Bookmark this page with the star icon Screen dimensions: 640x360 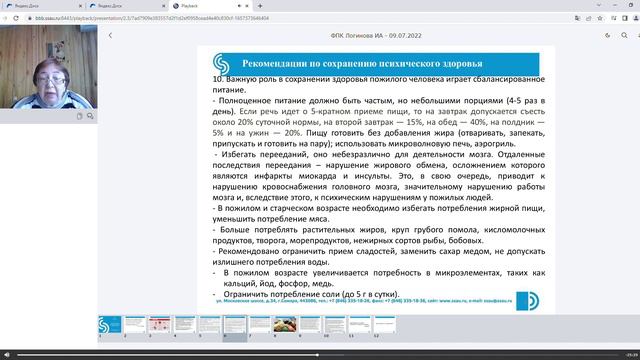coord(600,18)
